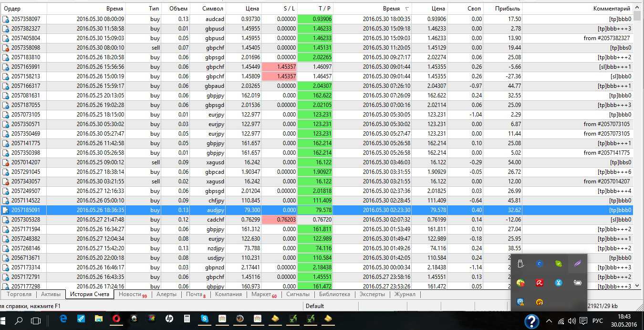Screen dimensions: 644x330
Task: Sort by the Прибыль column header
Action: [507, 9]
